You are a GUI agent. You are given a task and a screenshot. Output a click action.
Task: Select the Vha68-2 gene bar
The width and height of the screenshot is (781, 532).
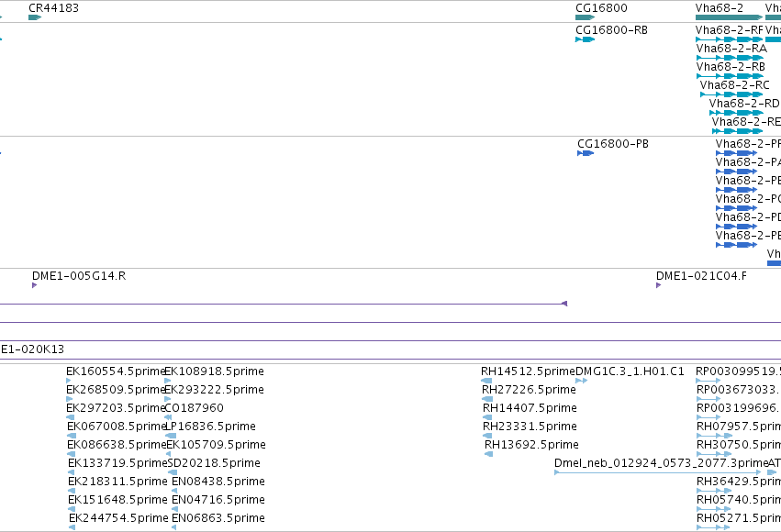coord(729,17)
